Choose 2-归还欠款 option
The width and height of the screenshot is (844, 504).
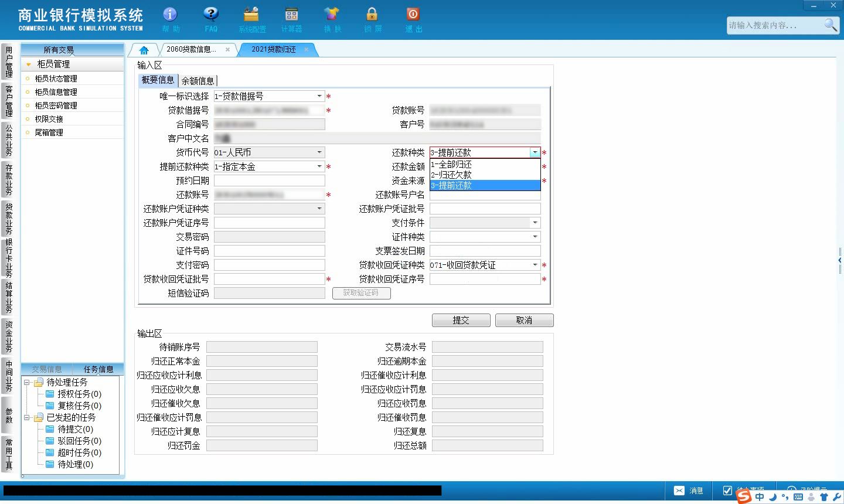point(485,175)
